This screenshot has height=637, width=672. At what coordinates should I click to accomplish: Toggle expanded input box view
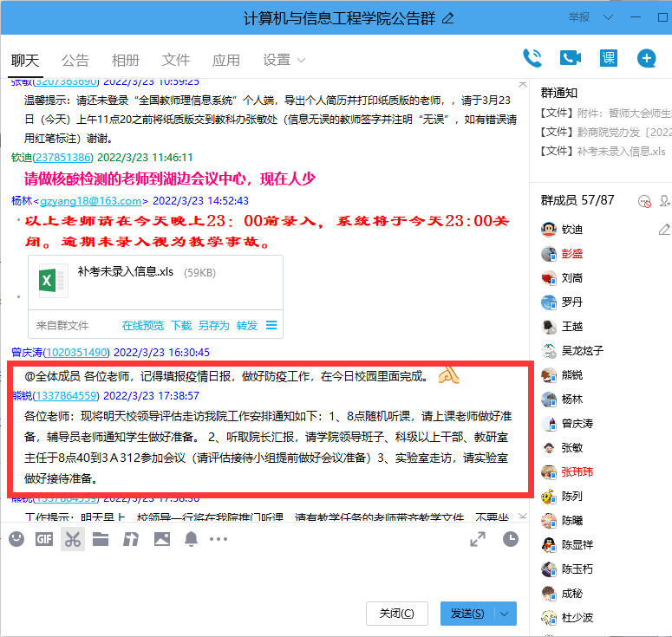(x=478, y=539)
